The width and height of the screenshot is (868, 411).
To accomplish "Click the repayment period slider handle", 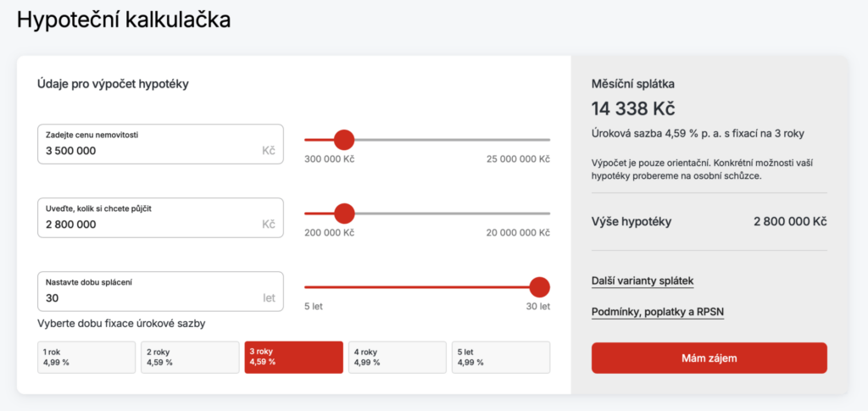I will click(x=539, y=287).
